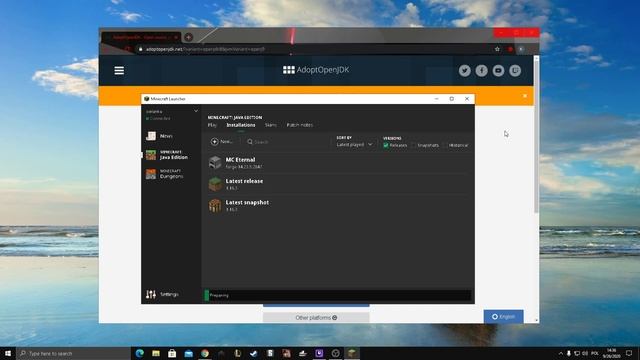The width and height of the screenshot is (640, 360).
Task: Click the AdoptOpenJDK logo
Action: click(x=316, y=70)
